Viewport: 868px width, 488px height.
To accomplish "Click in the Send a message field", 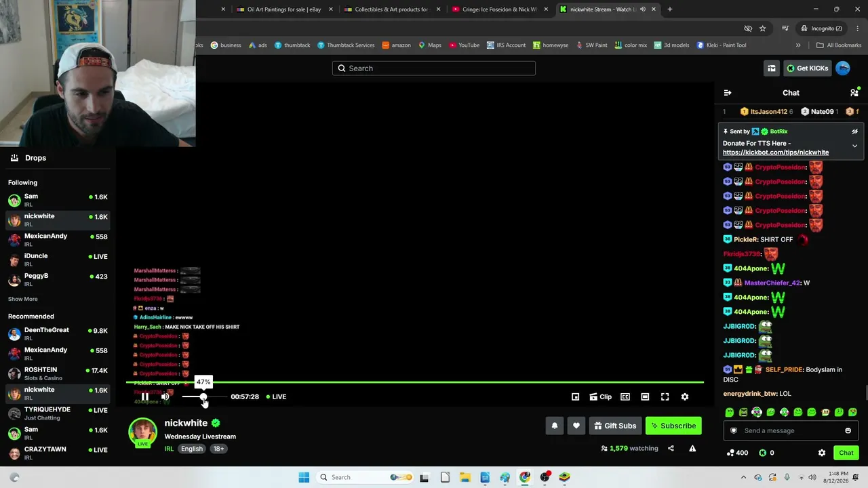I will pos(791,430).
